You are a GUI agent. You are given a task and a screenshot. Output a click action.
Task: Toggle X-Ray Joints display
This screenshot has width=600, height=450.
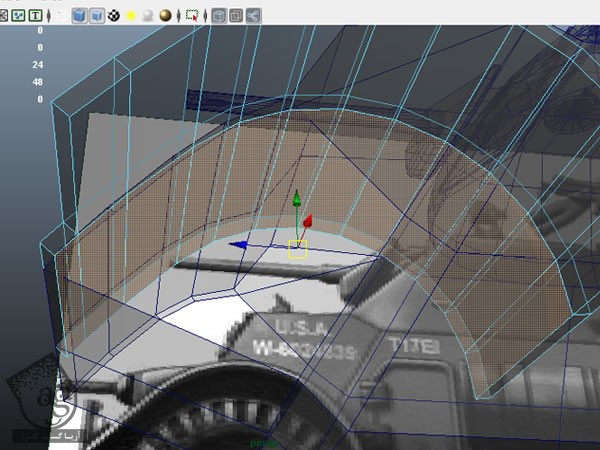253,15
